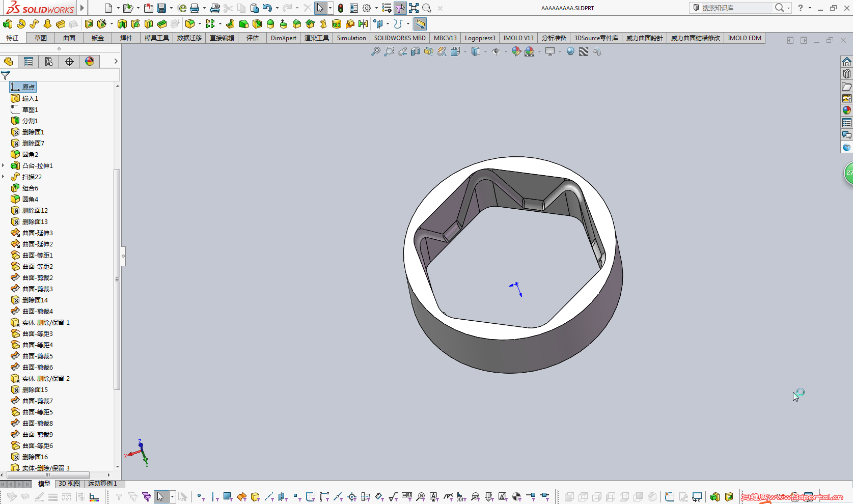Click the Extruded Boss/Base tool icon
Viewport: 853px width, 504px height.
coord(8,24)
